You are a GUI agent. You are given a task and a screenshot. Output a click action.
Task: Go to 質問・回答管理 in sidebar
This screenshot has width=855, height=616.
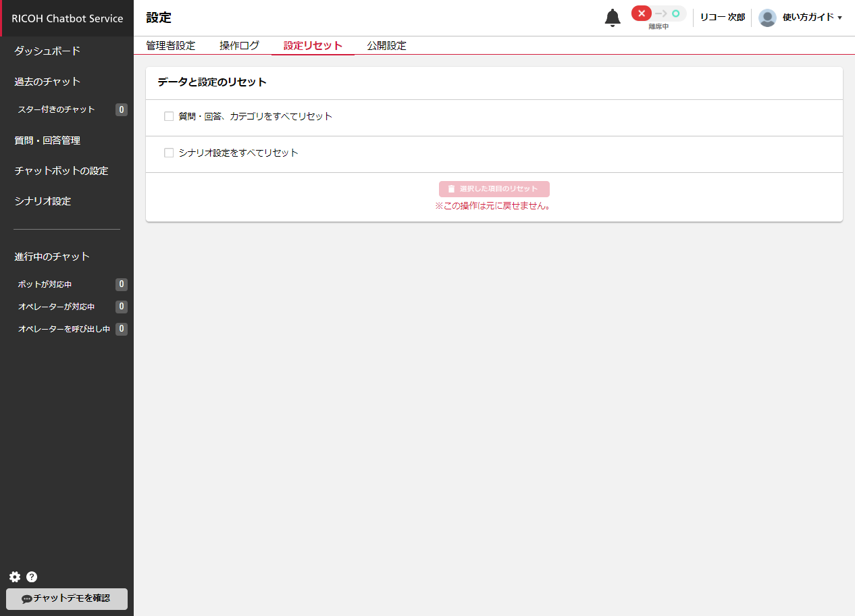click(47, 140)
